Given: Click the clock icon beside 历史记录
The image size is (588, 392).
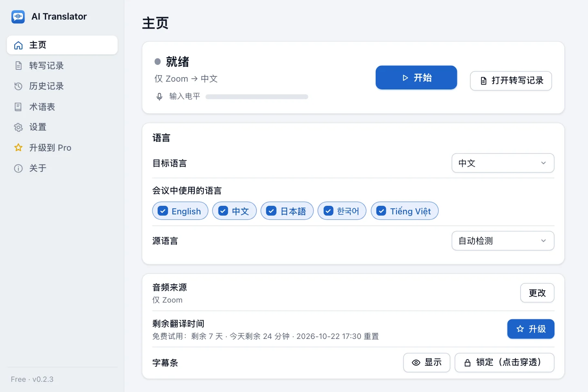Looking at the screenshot, I should click(x=18, y=86).
